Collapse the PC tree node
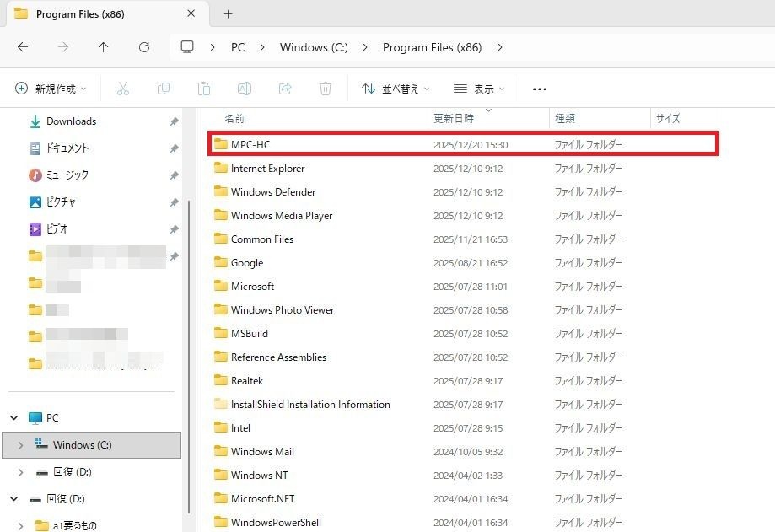Image resolution: width=775 pixels, height=532 pixels. point(14,418)
